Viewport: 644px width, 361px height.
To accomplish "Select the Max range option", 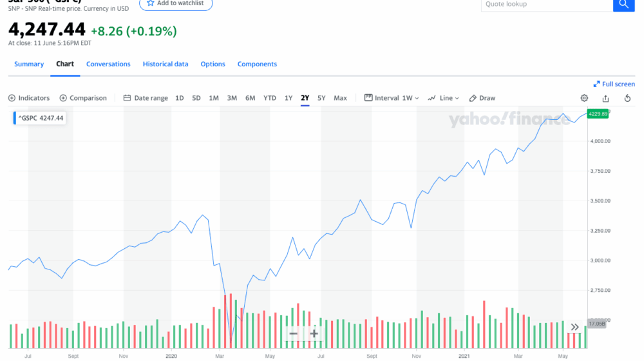I will 340,98.
